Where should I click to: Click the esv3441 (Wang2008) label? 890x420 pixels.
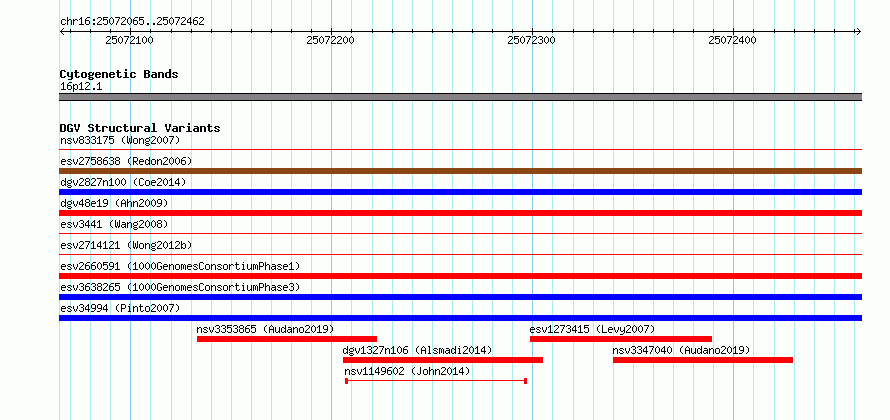114,224
